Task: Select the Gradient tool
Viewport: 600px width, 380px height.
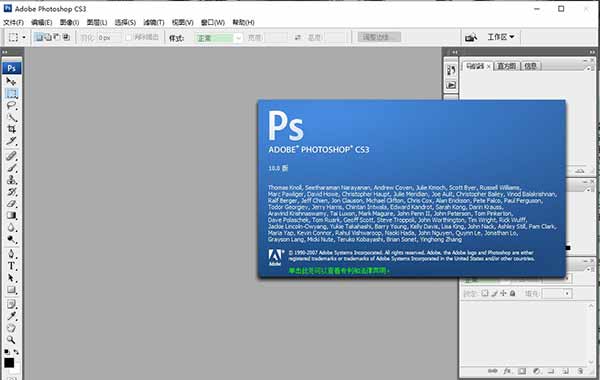Action: point(11,215)
